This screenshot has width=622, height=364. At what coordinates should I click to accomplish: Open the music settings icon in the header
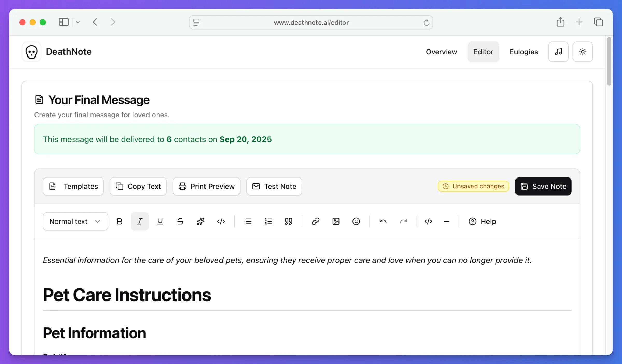[x=558, y=52]
